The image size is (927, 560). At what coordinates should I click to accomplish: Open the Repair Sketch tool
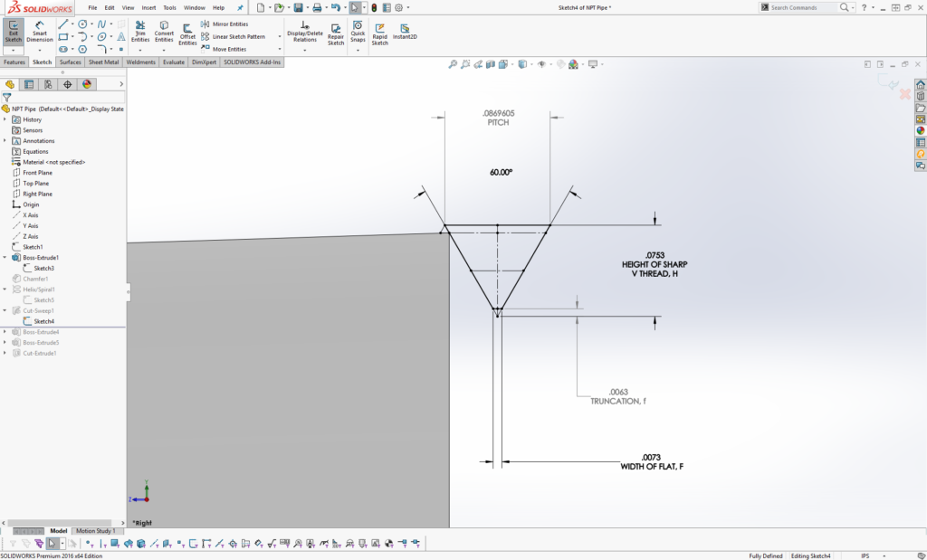[336, 34]
